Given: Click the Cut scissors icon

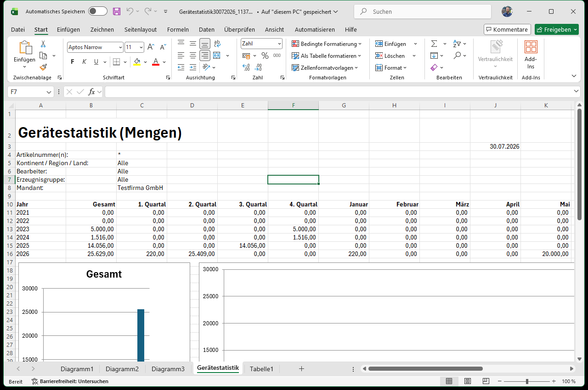Looking at the screenshot, I should (43, 44).
